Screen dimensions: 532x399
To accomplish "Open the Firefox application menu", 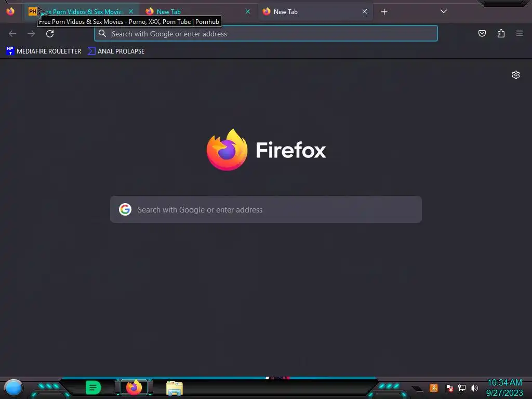I will 520,33.
